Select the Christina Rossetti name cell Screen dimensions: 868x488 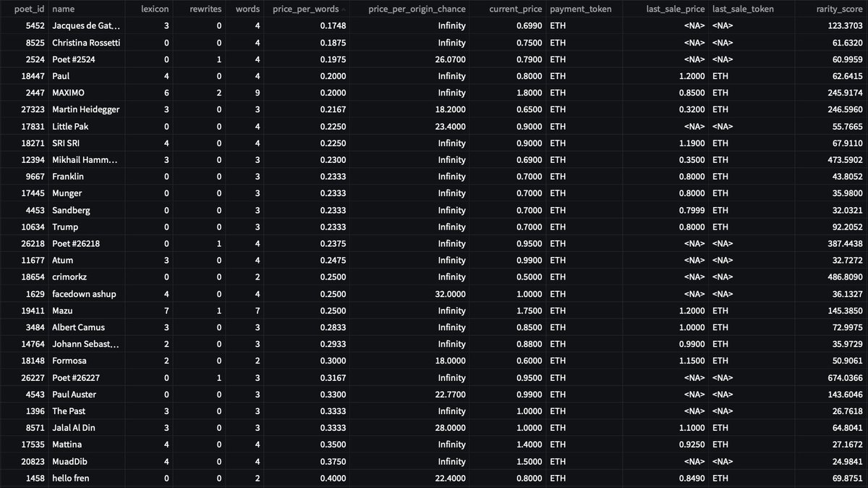point(87,43)
